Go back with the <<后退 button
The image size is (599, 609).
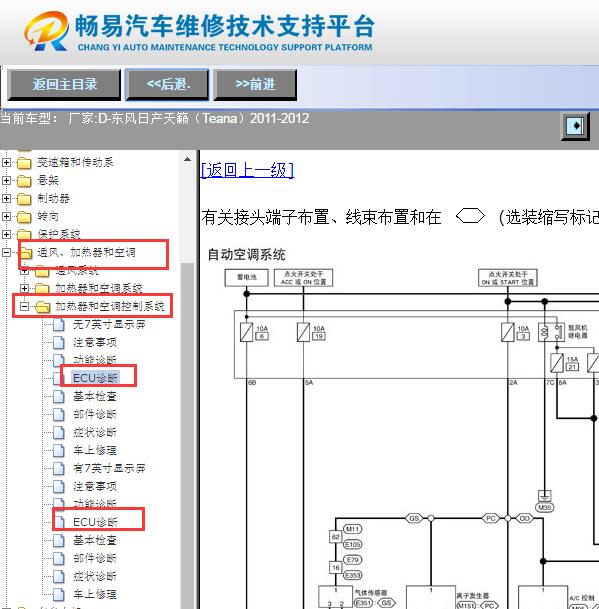(x=167, y=84)
